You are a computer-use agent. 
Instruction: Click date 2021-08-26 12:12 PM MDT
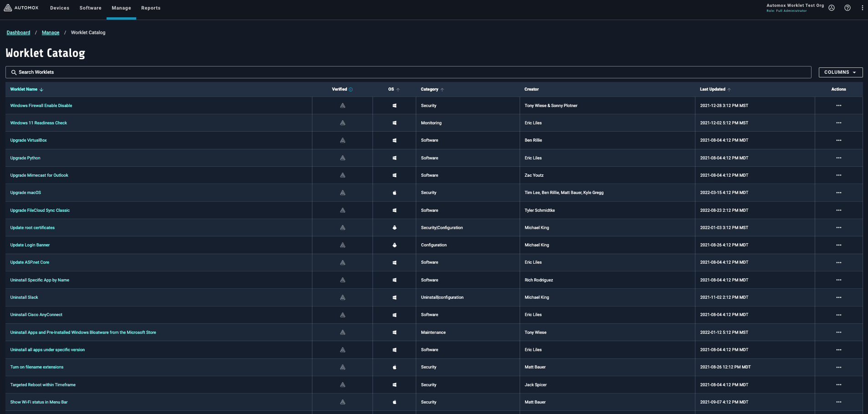coord(725,367)
